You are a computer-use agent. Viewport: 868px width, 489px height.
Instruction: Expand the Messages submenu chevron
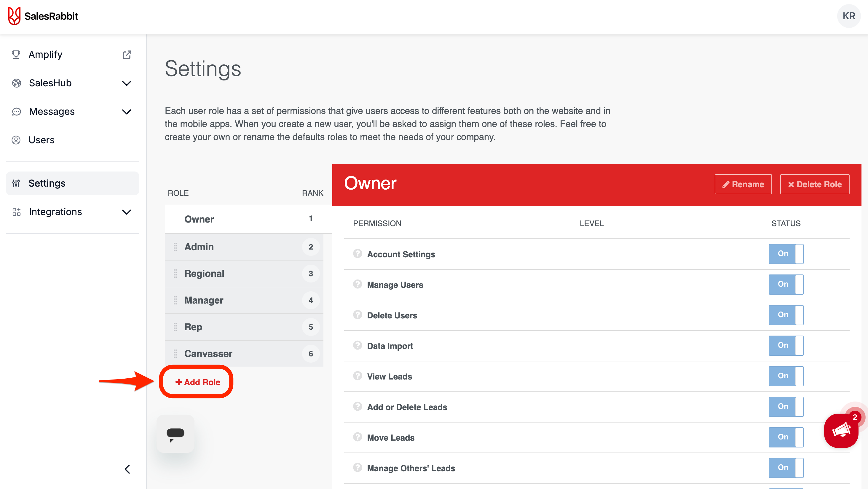pyautogui.click(x=126, y=112)
